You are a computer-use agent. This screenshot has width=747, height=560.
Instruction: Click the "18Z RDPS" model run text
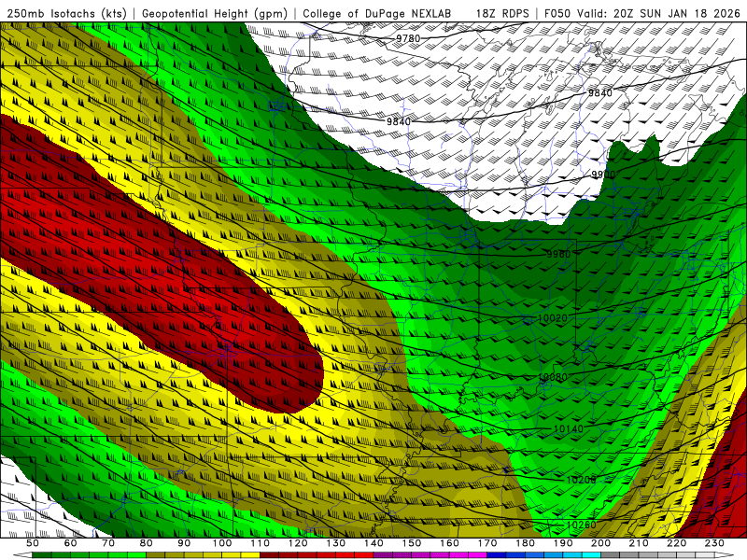coord(502,14)
